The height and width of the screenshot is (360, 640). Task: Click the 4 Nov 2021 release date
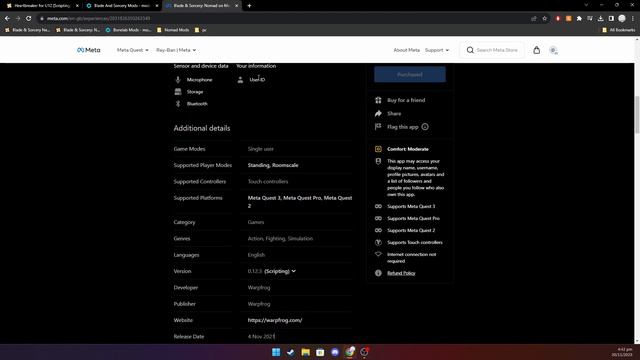pos(261,336)
